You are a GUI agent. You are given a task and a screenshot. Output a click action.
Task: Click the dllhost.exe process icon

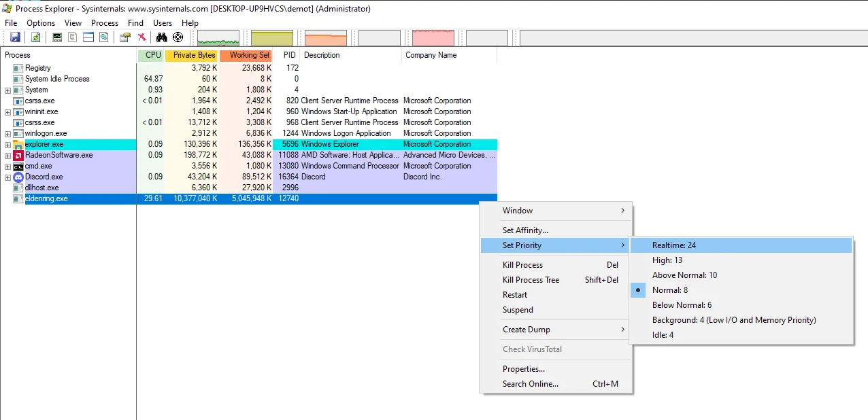(18, 188)
